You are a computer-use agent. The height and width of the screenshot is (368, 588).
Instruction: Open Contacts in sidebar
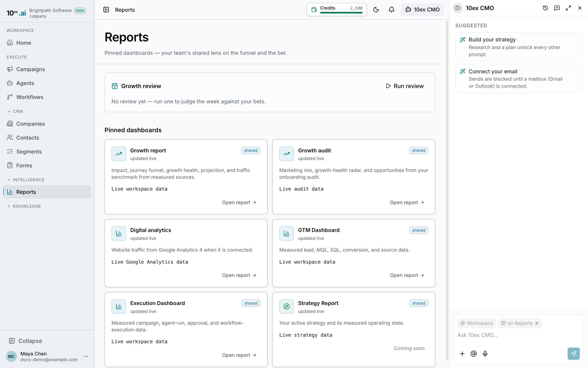click(x=47, y=138)
